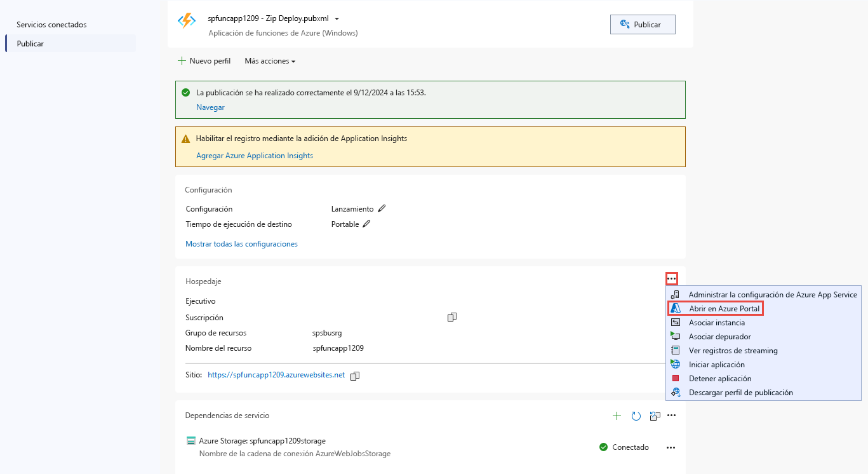Screen dimensions: 868x474
Task: Click the App Service configuration icon
Action: pyautogui.click(x=676, y=294)
